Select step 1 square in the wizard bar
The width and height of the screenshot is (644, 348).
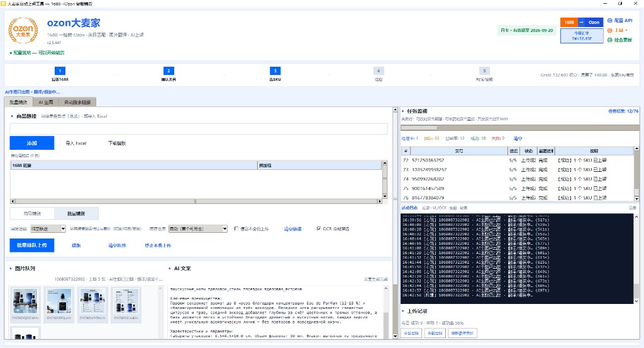pyautogui.click(x=60, y=70)
